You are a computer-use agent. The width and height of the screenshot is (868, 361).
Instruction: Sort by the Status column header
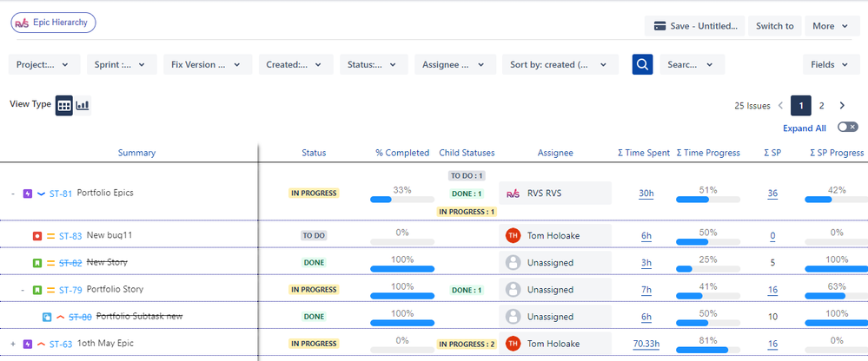pyautogui.click(x=314, y=153)
